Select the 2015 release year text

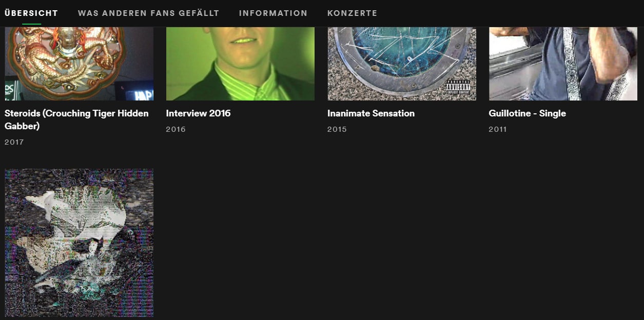[337, 129]
